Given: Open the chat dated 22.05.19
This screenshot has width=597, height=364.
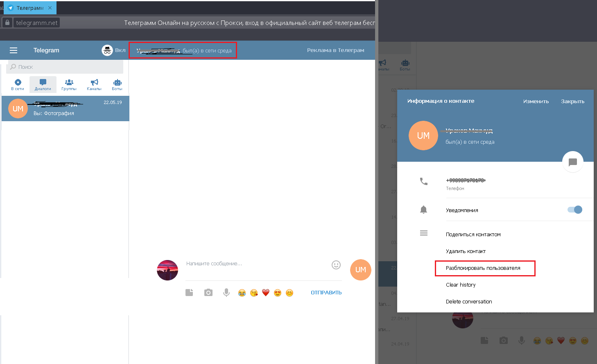Looking at the screenshot, I should point(66,109).
